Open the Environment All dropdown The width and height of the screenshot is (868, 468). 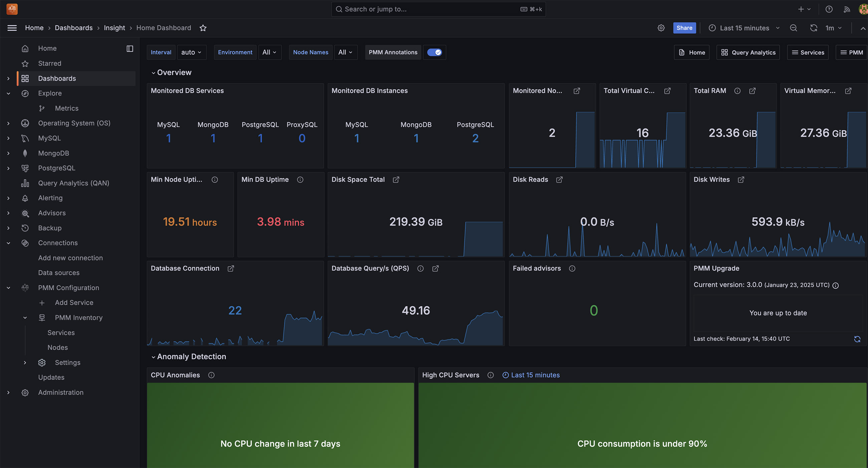(269, 52)
